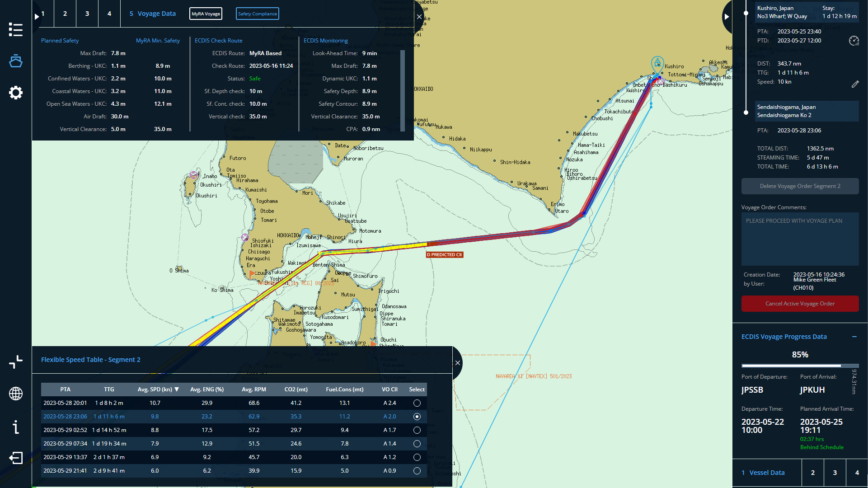Collapse ECDIS Voyage Progress Data panel
The width and height of the screenshot is (868, 488).
click(854, 337)
